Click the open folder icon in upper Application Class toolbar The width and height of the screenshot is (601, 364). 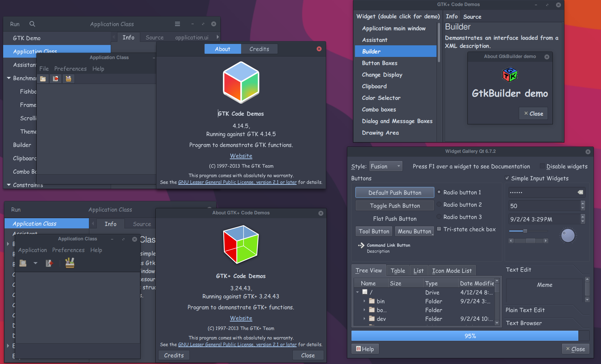(43, 79)
